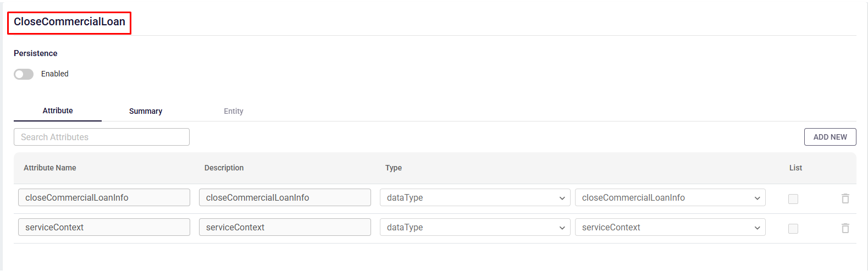The width and height of the screenshot is (868, 276).
Task: Edit the serviceContext attribute name field
Action: (104, 228)
